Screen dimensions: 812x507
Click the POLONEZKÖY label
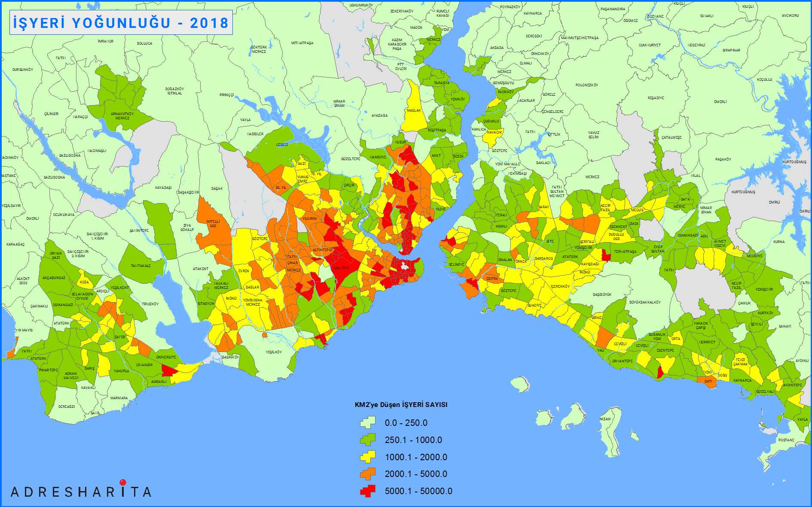coord(586,85)
